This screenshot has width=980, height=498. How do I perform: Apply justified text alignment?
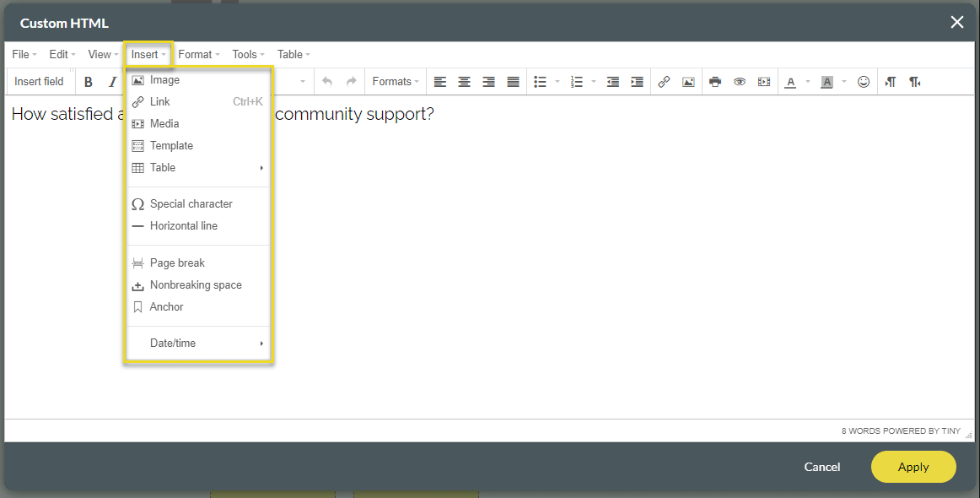(x=513, y=81)
